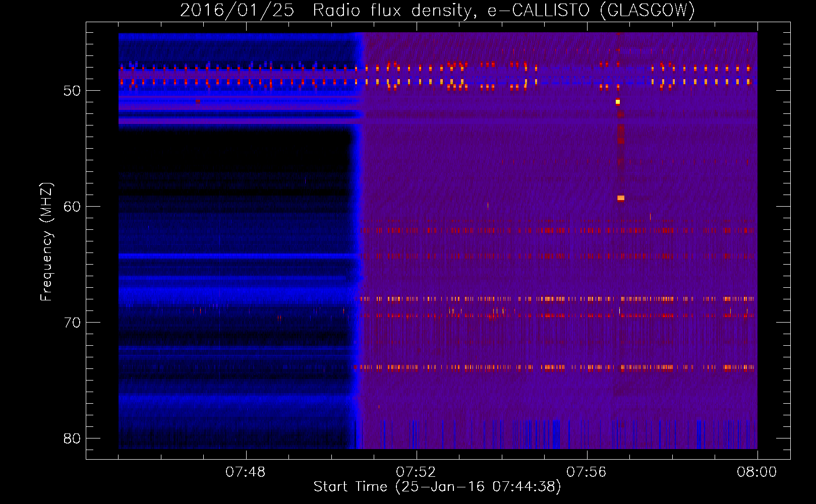Click the 50 MHz frequency tick label
This screenshot has height=504, width=816.
tap(72, 91)
